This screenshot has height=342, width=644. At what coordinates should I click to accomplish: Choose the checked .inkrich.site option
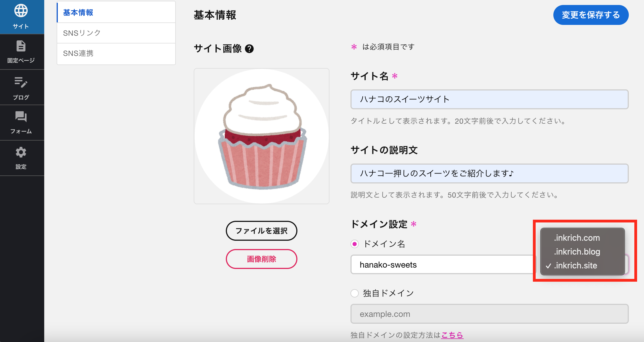[x=582, y=266]
